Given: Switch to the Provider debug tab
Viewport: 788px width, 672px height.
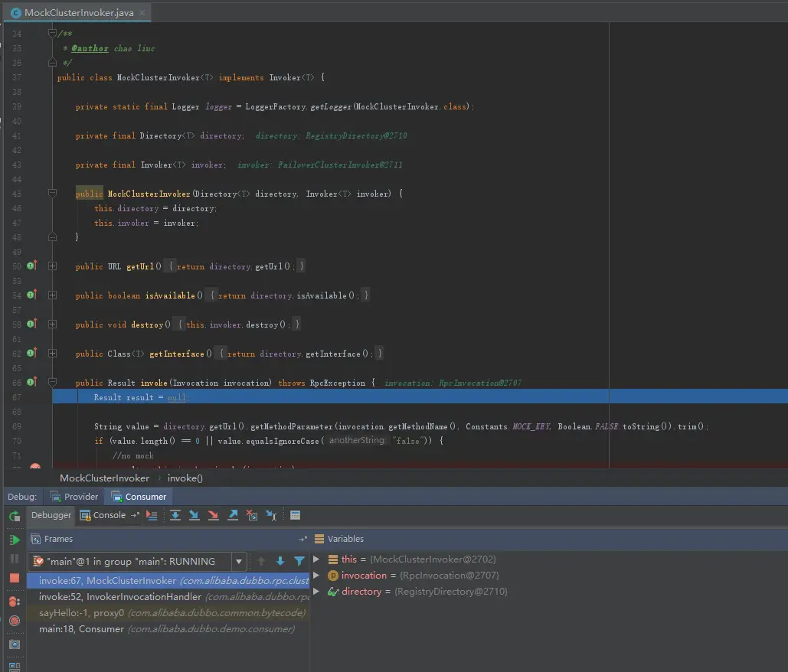Looking at the screenshot, I should (74, 497).
